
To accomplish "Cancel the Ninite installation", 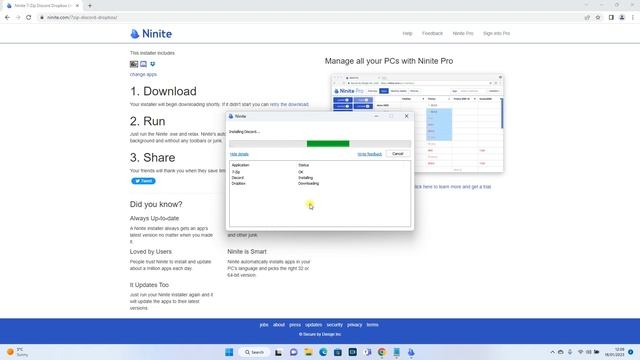I will tap(398, 154).
